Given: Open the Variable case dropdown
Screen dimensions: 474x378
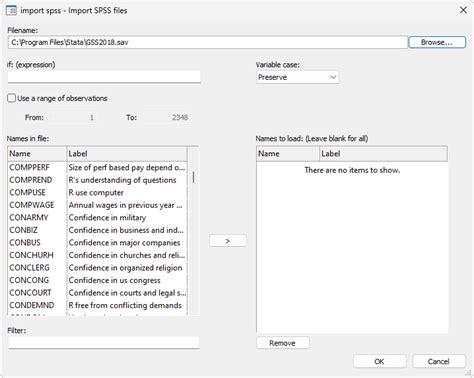Looking at the screenshot, I should 297,77.
